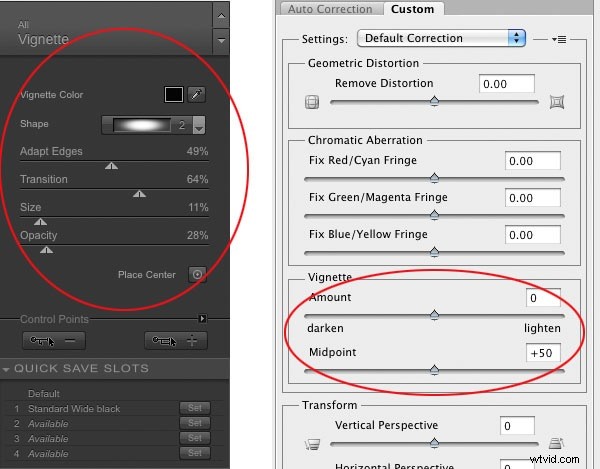Click the up arrow above Vignette filter header
Viewport: 600px width, 469px height.
coord(221,15)
